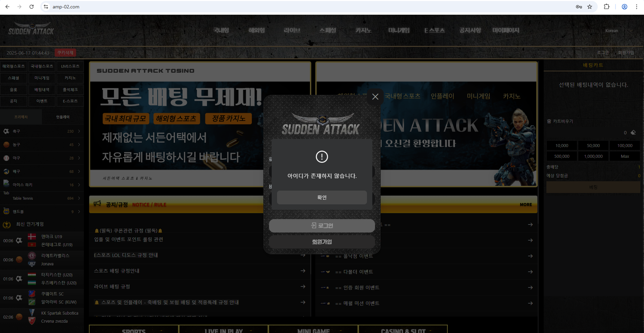Reload the page with browser refresh icon

(x=32, y=7)
